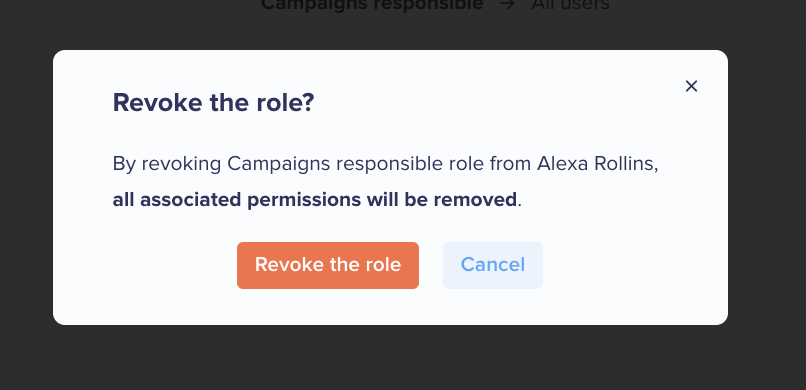Click the All users text behind dialog
806x390 pixels.
[571, 5]
